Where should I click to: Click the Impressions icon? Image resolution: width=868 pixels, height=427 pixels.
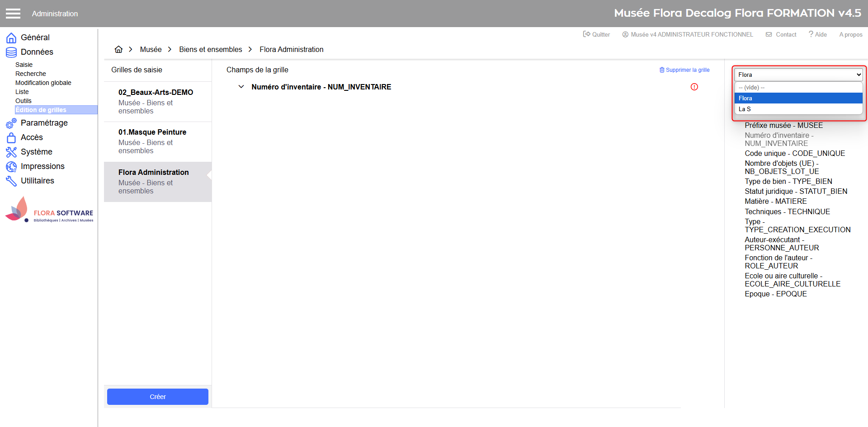pyautogui.click(x=11, y=166)
